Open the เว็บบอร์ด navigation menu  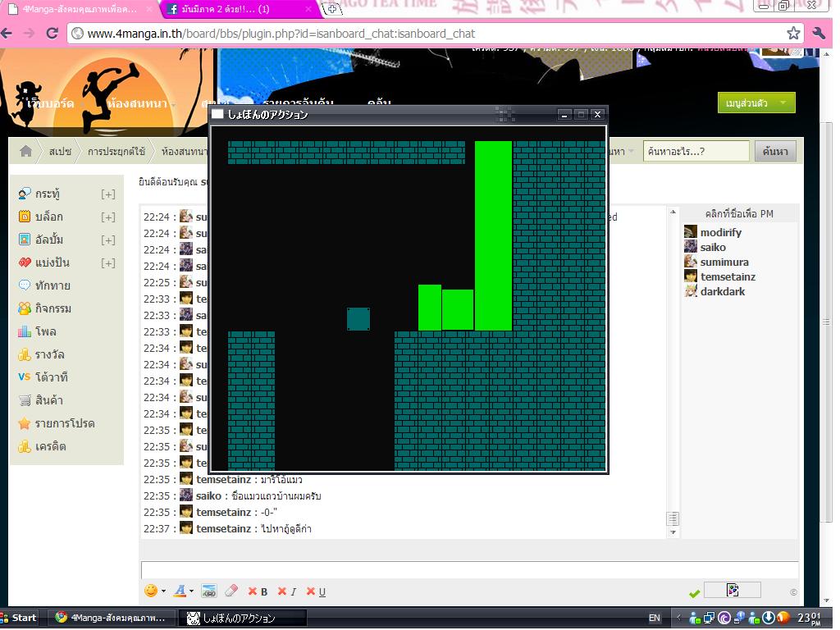click(51, 103)
